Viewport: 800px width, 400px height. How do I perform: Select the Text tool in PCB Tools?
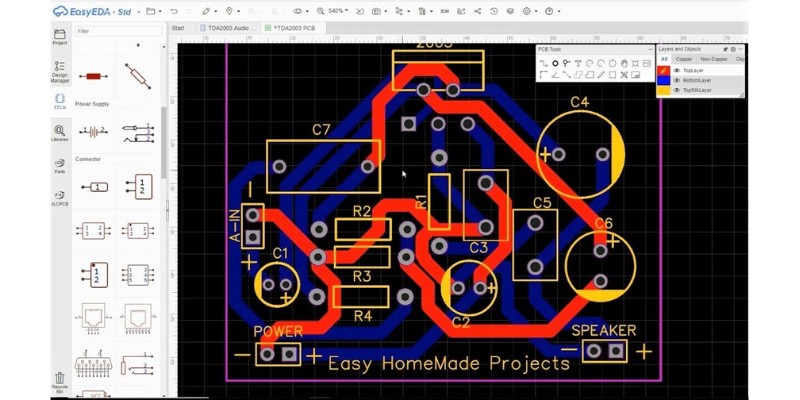[x=578, y=63]
